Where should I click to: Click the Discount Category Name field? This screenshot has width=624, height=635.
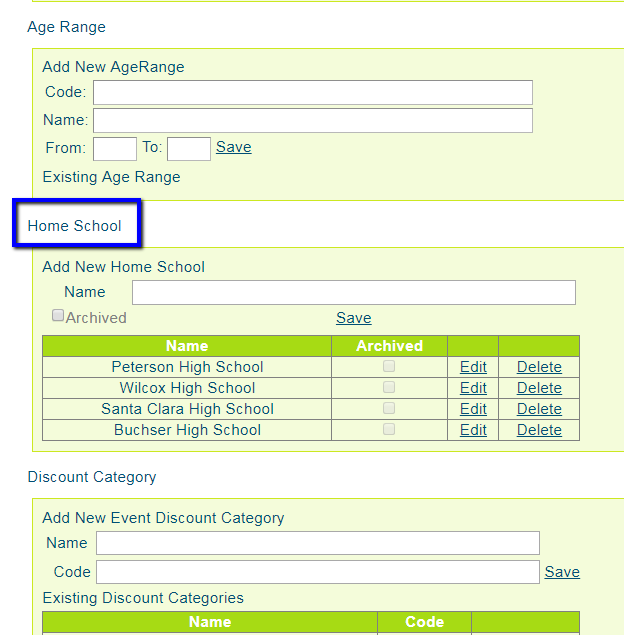tap(317, 543)
